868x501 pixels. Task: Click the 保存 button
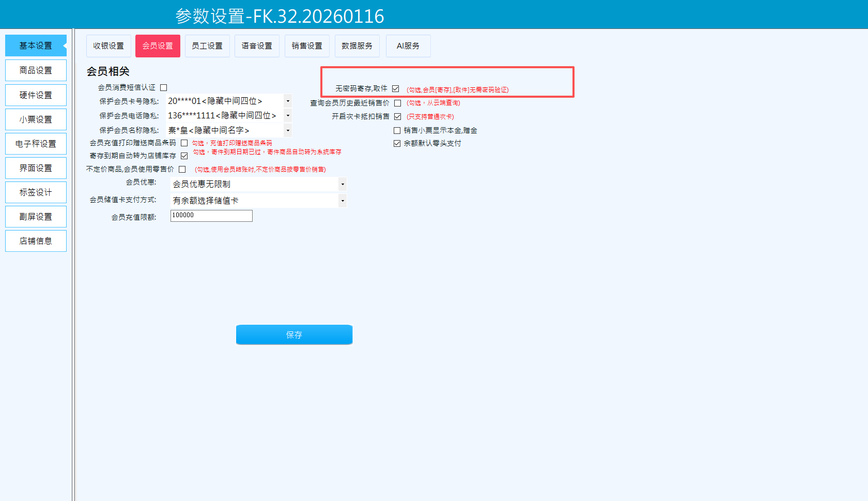click(x=294, y=335)
